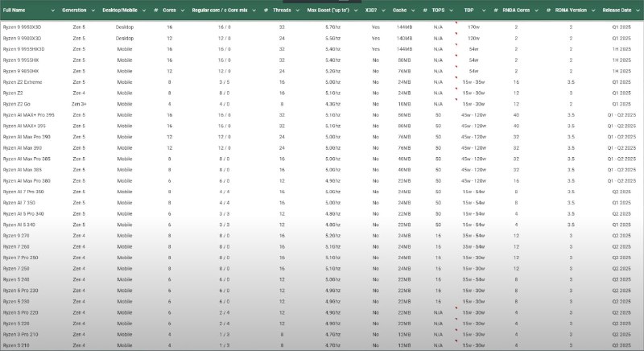Open the Regular core / c Core mix filter dropdown

[x=254, y=10]
